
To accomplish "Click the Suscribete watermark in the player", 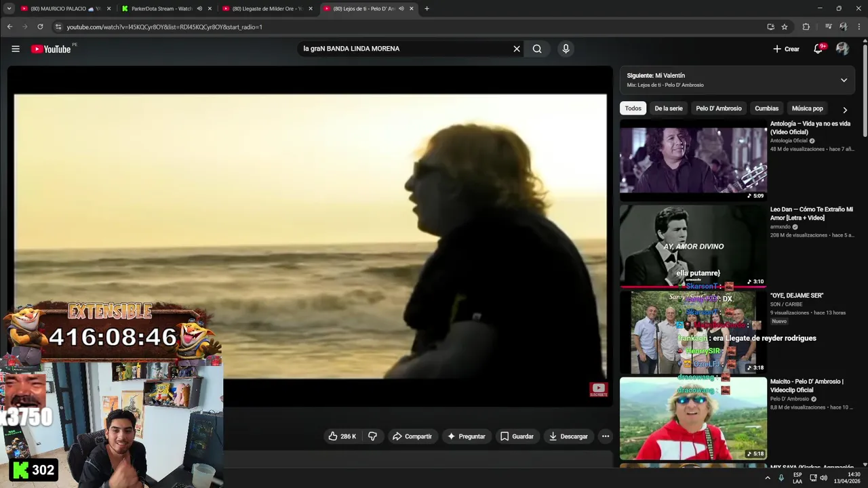I will 598,389.
